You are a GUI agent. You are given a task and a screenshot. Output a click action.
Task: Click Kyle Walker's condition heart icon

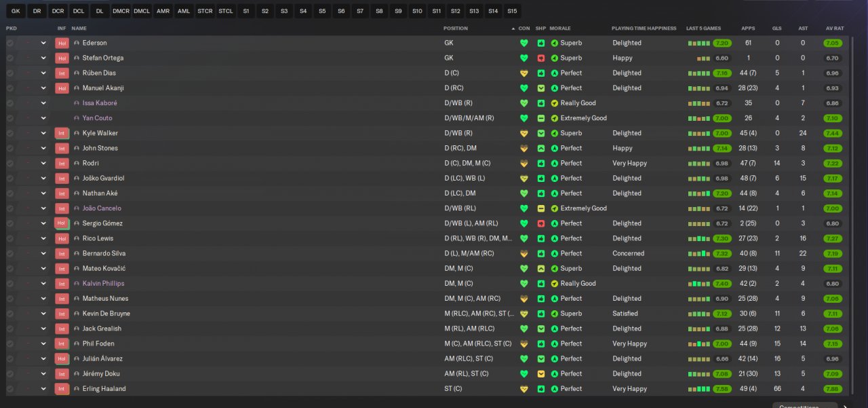coord(524,133)
